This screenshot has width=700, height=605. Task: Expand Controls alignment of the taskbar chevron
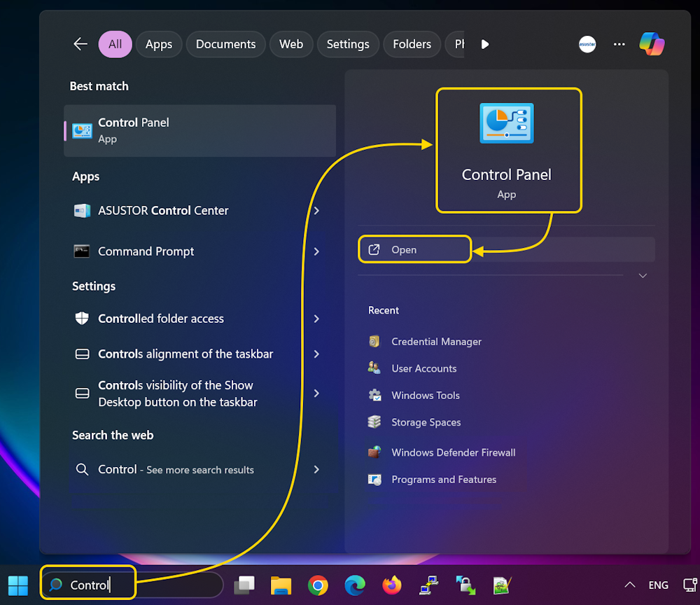316,354
